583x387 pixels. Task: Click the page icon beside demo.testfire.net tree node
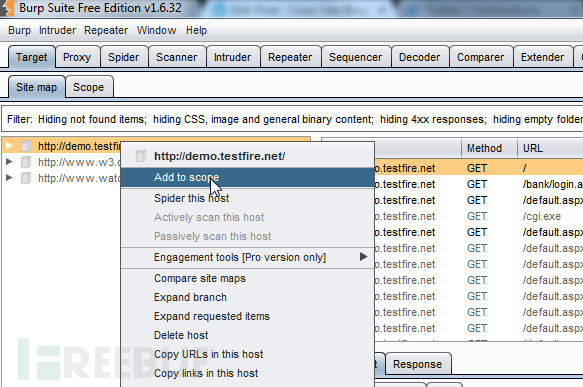coord(26,146)
